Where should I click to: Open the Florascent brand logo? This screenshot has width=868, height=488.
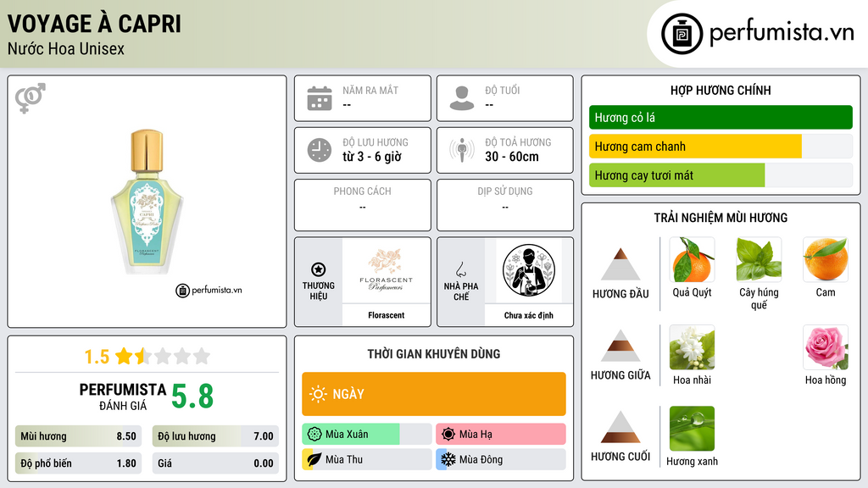coord(386,270)
